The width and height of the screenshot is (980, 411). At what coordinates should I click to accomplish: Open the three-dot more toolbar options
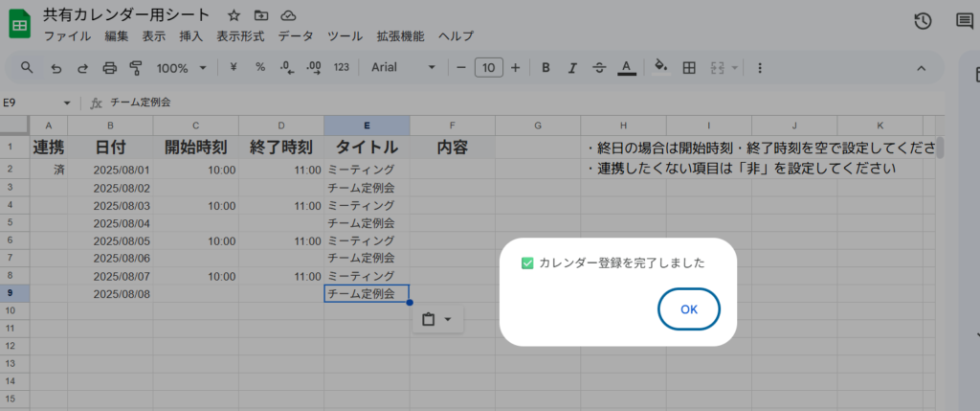(759, 68)
